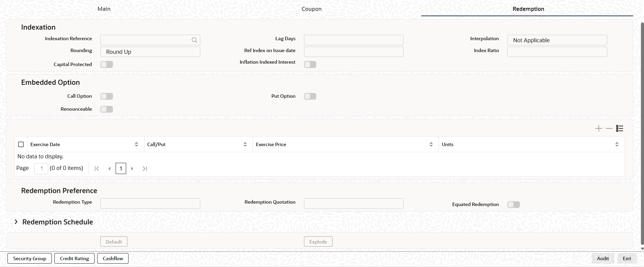The image size is (644, 267).
Task: Go to previous page of table
Action: (109, 169)
